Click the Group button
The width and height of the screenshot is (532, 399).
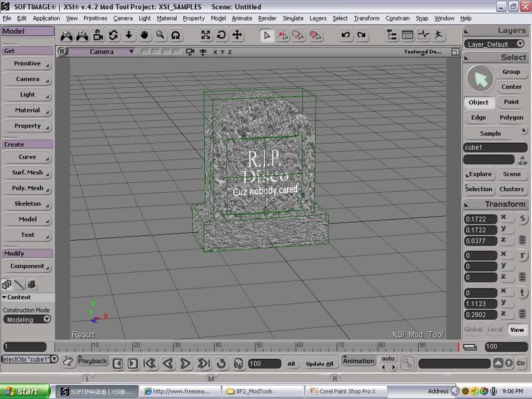(x=511, y=72)
